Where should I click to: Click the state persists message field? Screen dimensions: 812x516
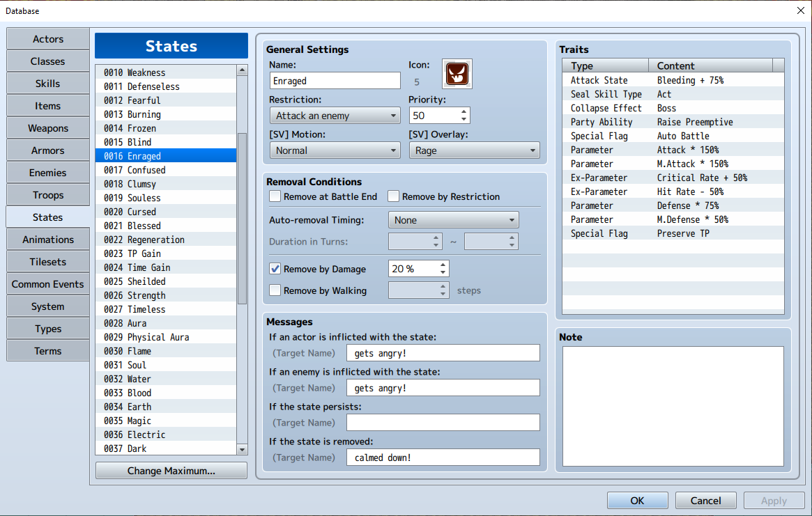pyautogui.click(x=443, y=422)
